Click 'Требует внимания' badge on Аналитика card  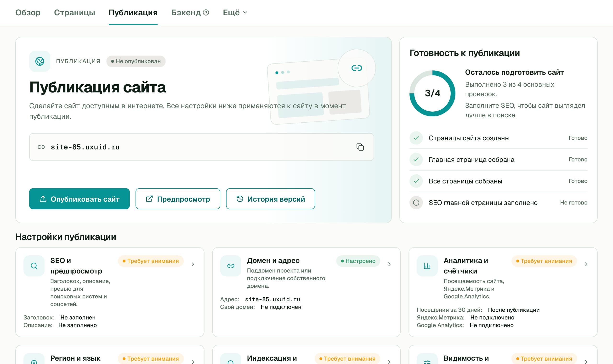coord(544,261)
